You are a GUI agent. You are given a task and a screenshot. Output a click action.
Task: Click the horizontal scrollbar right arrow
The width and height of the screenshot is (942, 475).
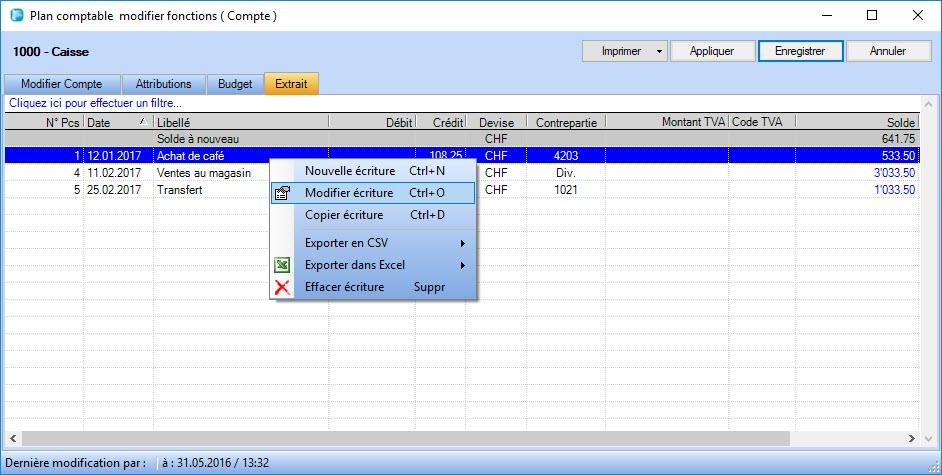coord(911,438)
